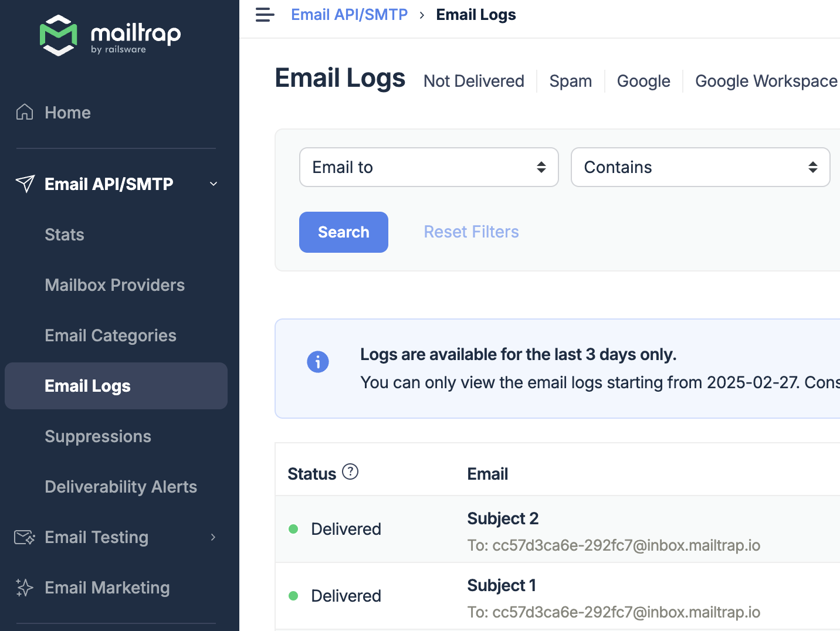The image size is (840, 631).
Task: Click the Email Marketing sparkle icon
Action: tap(25, 588)
